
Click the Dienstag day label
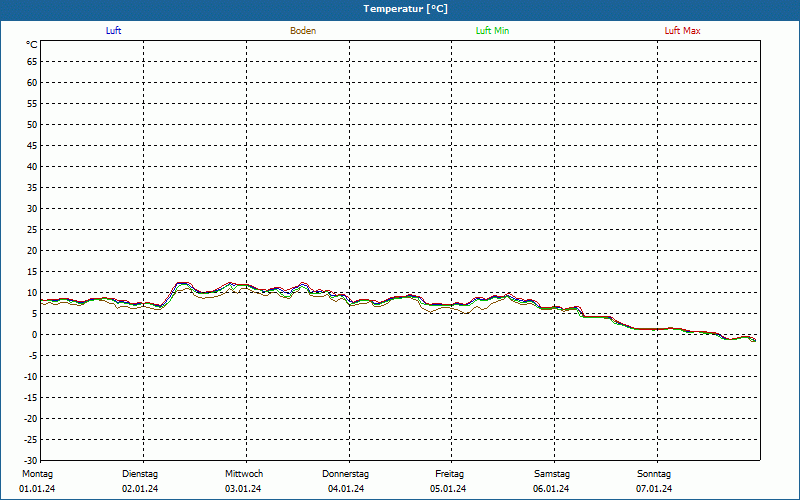140,474
